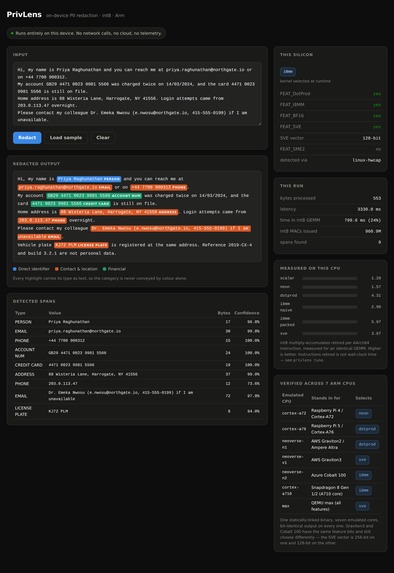Select the ADDRESS row type cell
This screenshot has height=573, width=394.
[24, 374]
